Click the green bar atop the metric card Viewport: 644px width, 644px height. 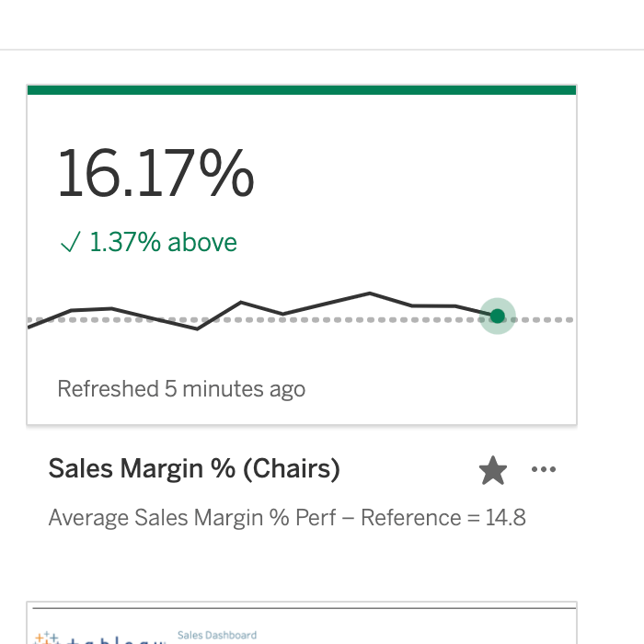coord(302,89)
